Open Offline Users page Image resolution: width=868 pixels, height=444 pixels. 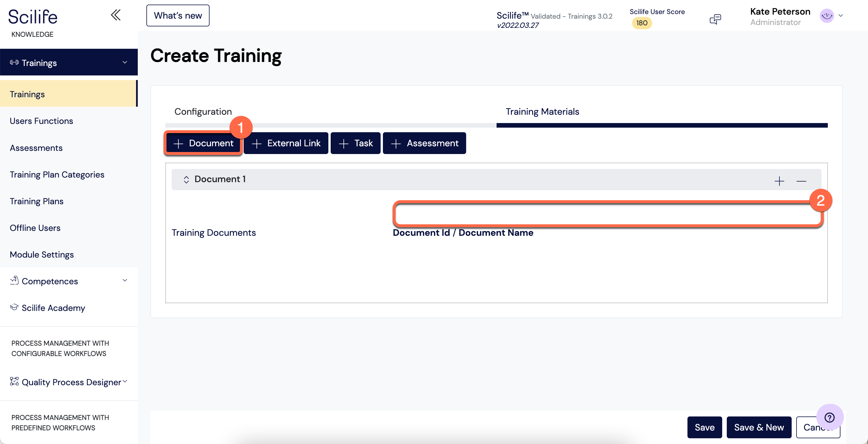[x=35, y=228]
